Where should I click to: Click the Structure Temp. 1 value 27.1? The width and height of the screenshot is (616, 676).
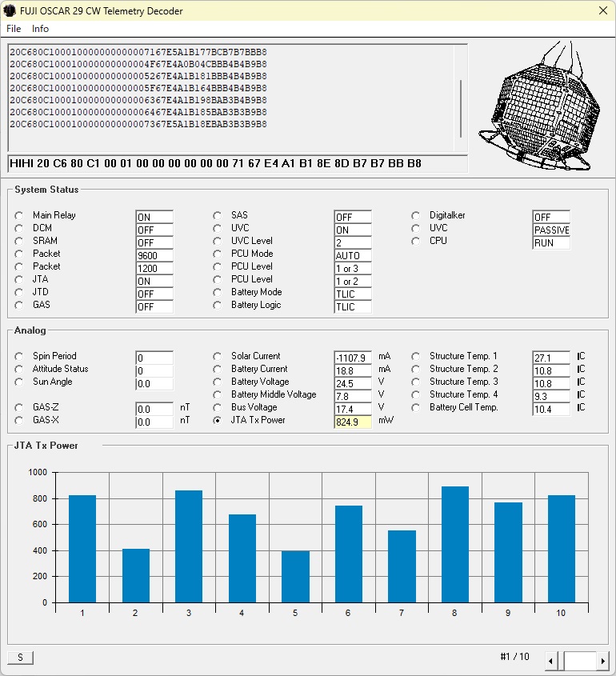point(551,358)
